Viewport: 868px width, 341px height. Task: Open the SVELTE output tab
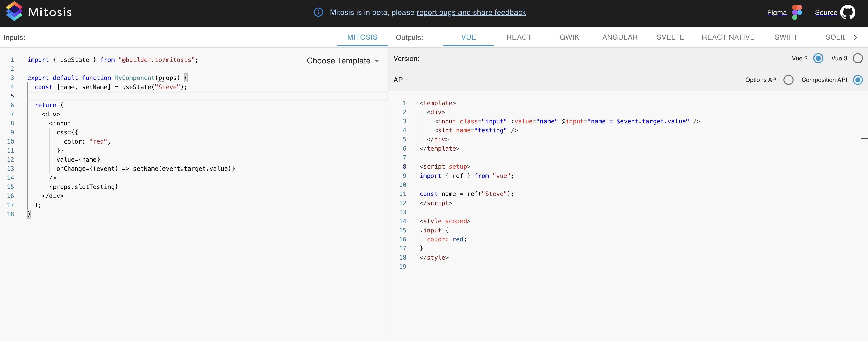670,37
